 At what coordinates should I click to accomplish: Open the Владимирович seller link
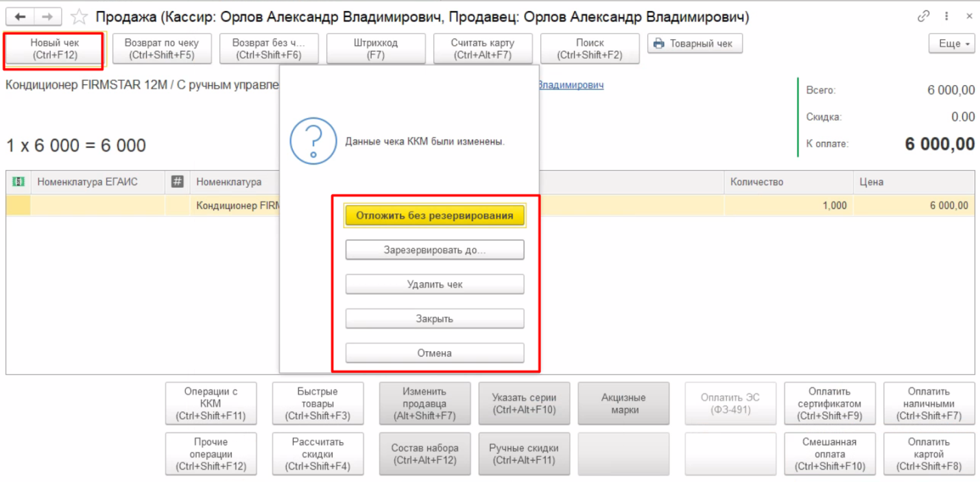570,85
